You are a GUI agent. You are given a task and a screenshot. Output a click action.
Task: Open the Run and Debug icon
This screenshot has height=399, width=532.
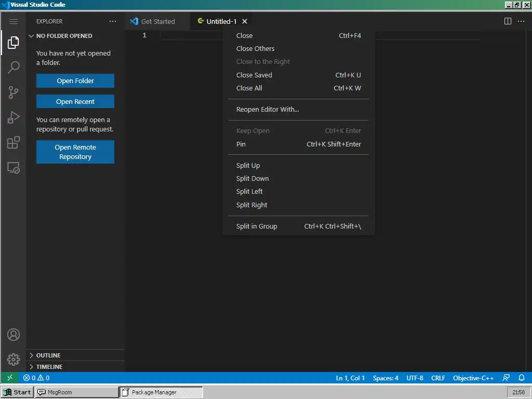tap(14, 117)
